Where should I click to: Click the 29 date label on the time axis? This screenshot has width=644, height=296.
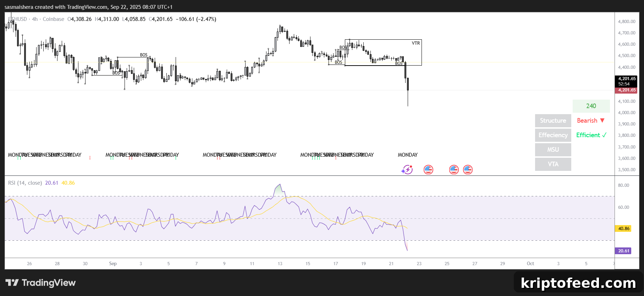pyautogui.click(x=502, y=264)
